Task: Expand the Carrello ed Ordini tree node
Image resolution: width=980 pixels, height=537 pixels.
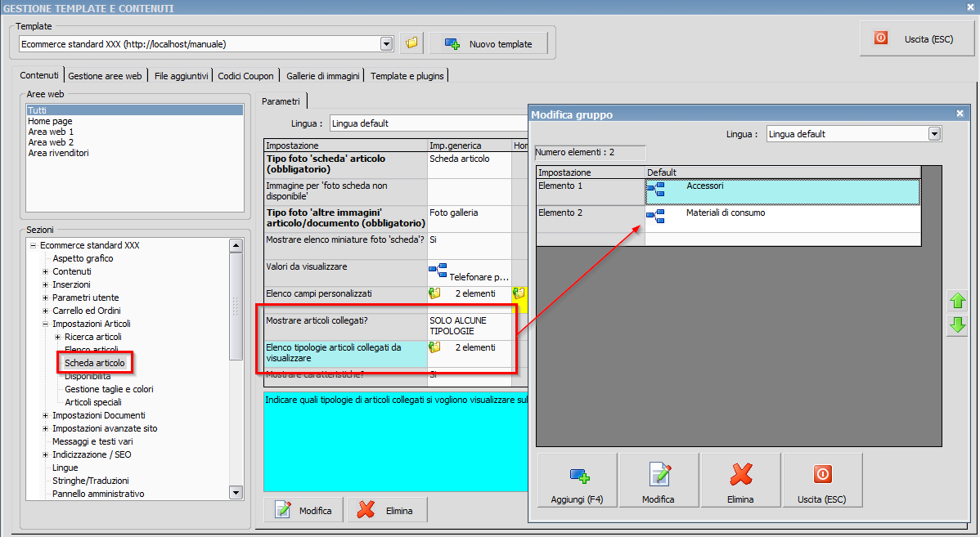Action: coord(45,311)
